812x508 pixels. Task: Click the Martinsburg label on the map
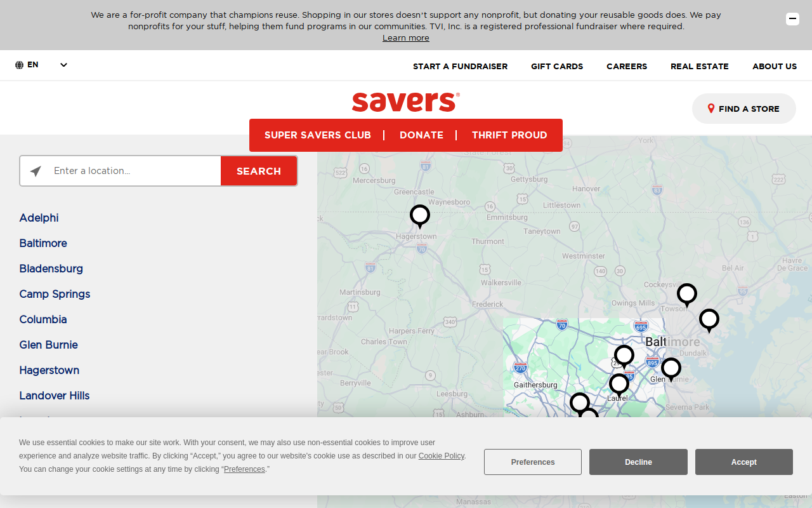tap(360, 292)
